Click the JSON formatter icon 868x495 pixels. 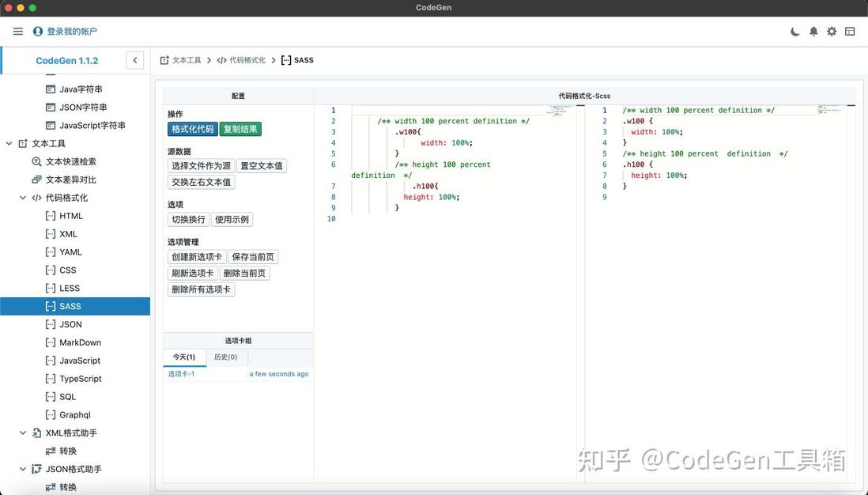(x=51, y=324)
